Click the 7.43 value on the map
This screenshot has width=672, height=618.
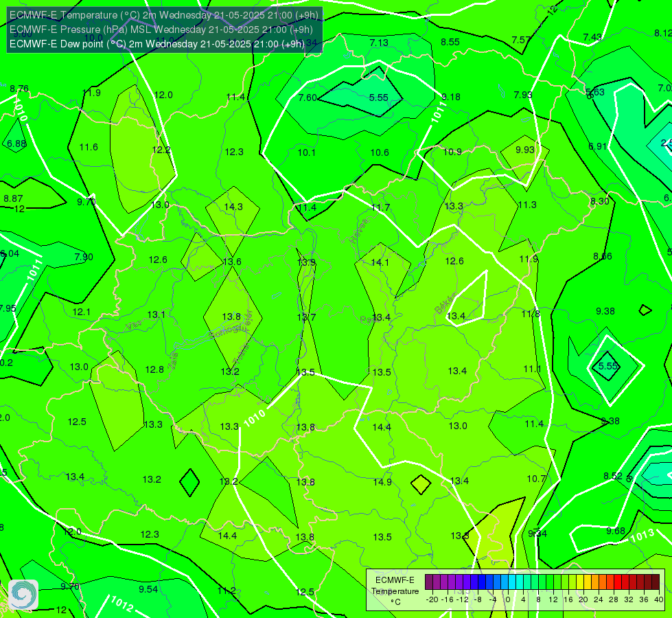[x=592, y=37]
